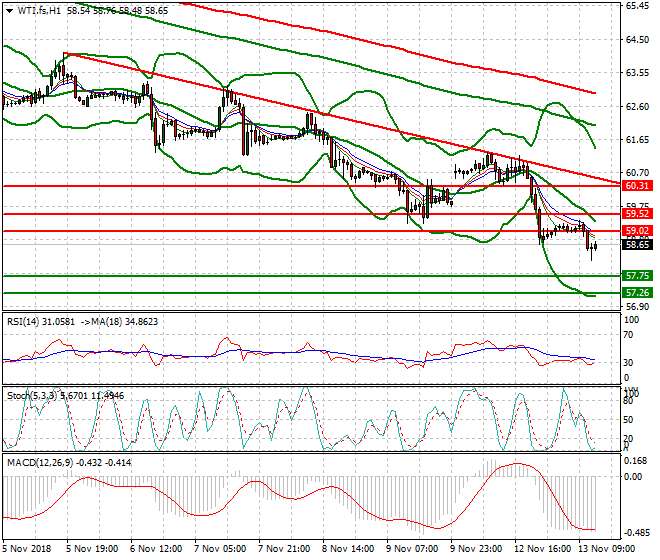
Task: Select the WTI.fs,H1 chart title text
Action: (39, 11)
